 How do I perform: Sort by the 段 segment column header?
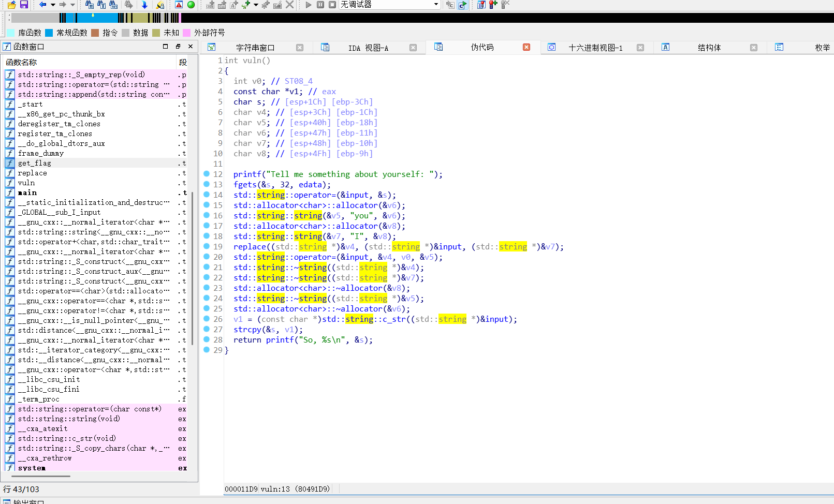183,62
